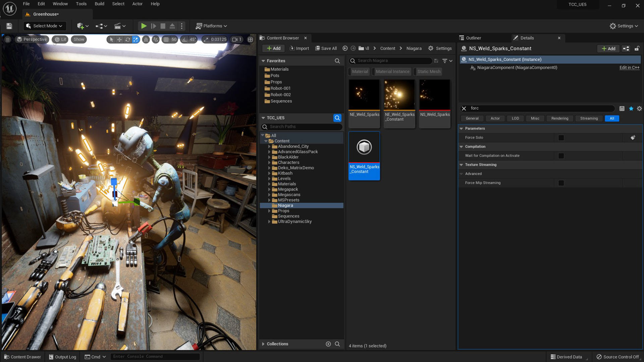
Task: Open the Tools menu
Action: [81, 4]
